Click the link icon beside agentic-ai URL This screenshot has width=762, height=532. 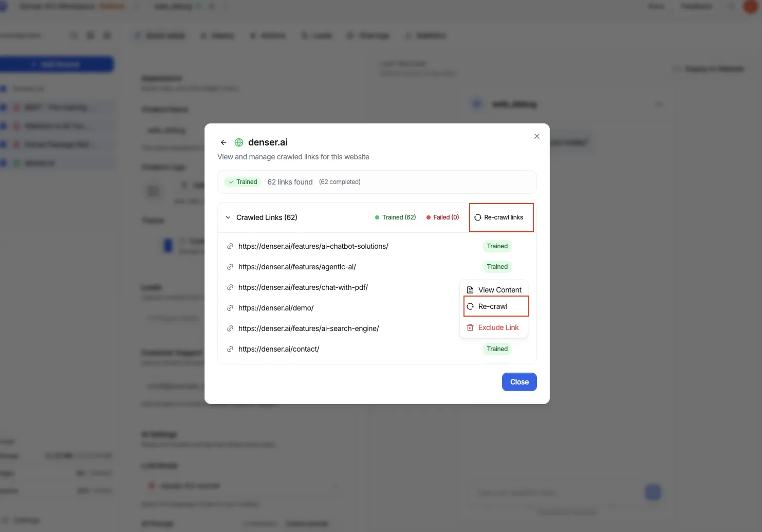pyautogui.click(x=230, y=267)
